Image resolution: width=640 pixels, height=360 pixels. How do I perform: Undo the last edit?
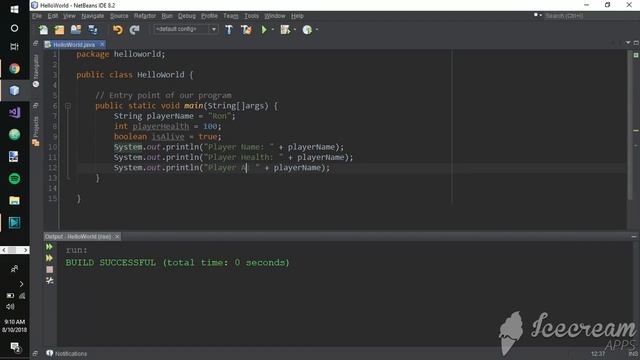118,29
